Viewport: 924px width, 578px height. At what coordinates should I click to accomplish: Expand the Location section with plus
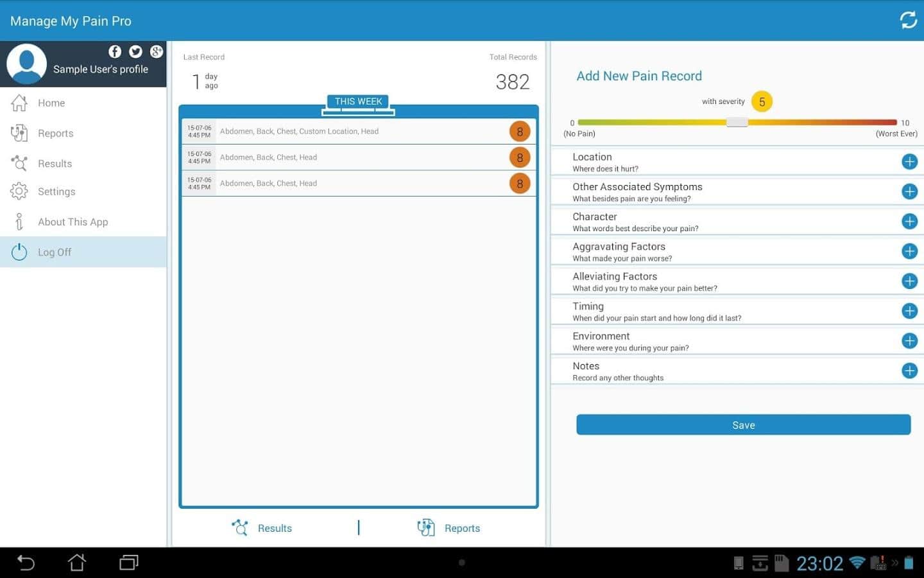pos(909,162)
